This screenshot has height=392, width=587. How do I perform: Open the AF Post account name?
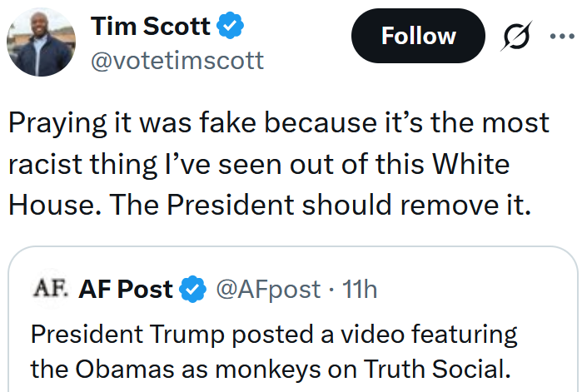126,289
